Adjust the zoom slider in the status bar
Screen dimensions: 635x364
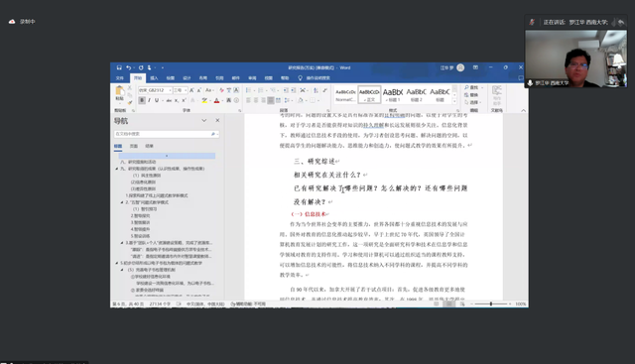tap(491, 303)
